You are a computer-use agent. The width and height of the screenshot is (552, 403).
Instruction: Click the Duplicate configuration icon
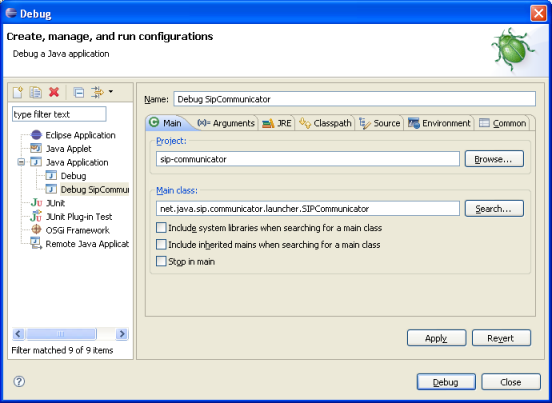click(36, 93)
